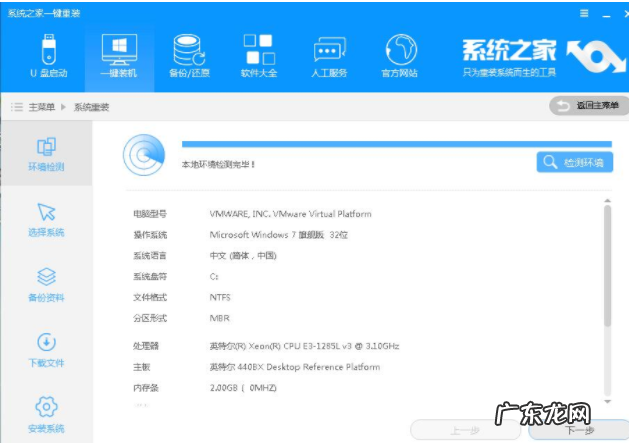Screen dimensions: 629x443
Task: Click the MBR value
Action: [x=219, y=318]
